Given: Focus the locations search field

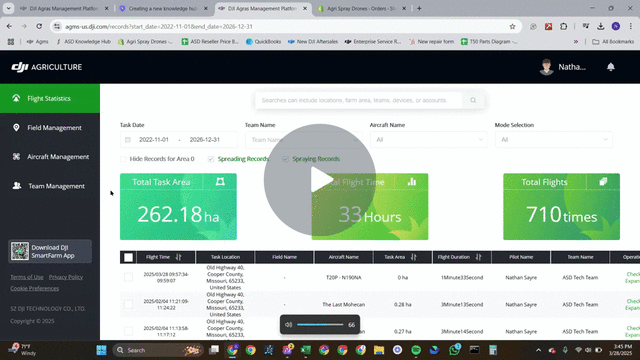Looking at the screenshot, I should click(x=358, y=100).
